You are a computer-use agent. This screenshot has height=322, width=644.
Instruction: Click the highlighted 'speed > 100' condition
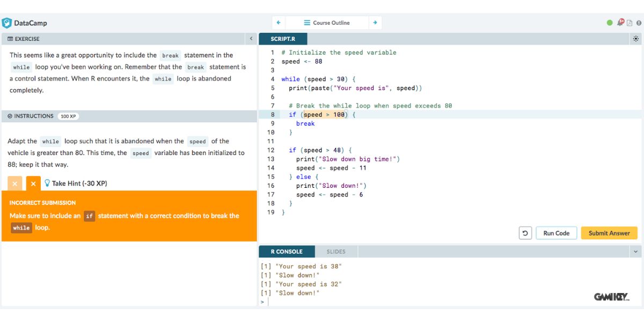point(325,114)
